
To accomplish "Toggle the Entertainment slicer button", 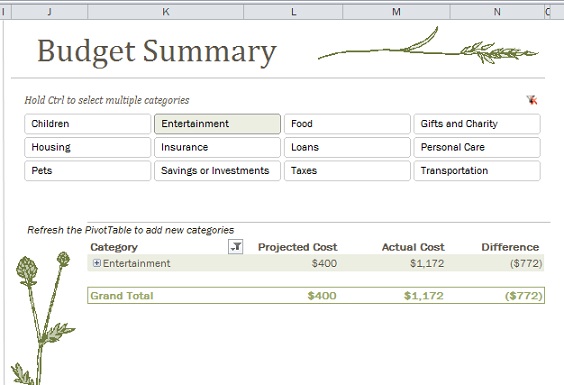I will 217,124.
